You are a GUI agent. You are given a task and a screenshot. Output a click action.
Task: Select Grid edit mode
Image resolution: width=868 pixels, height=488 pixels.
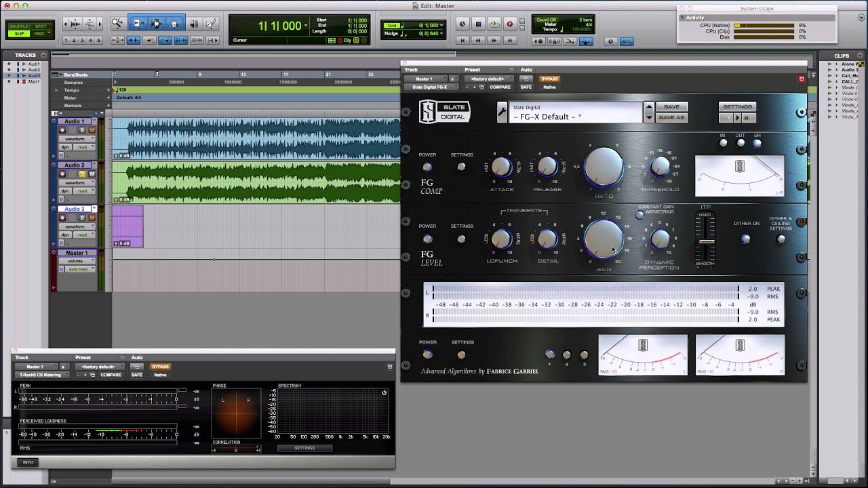coord(39,33)
